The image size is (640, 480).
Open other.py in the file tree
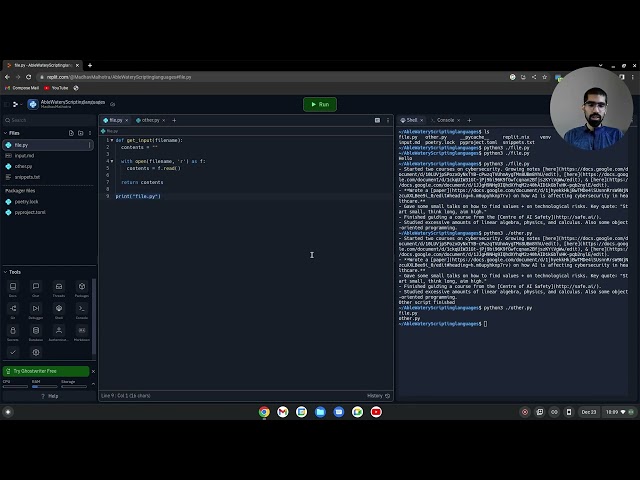point(48,166)
